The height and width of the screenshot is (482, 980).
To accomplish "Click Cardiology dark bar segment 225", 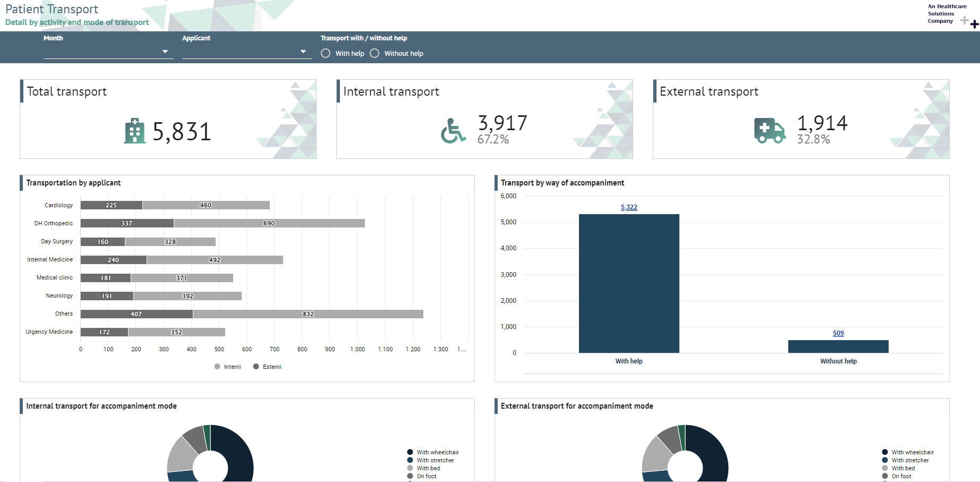I will [x=112, y=205].
